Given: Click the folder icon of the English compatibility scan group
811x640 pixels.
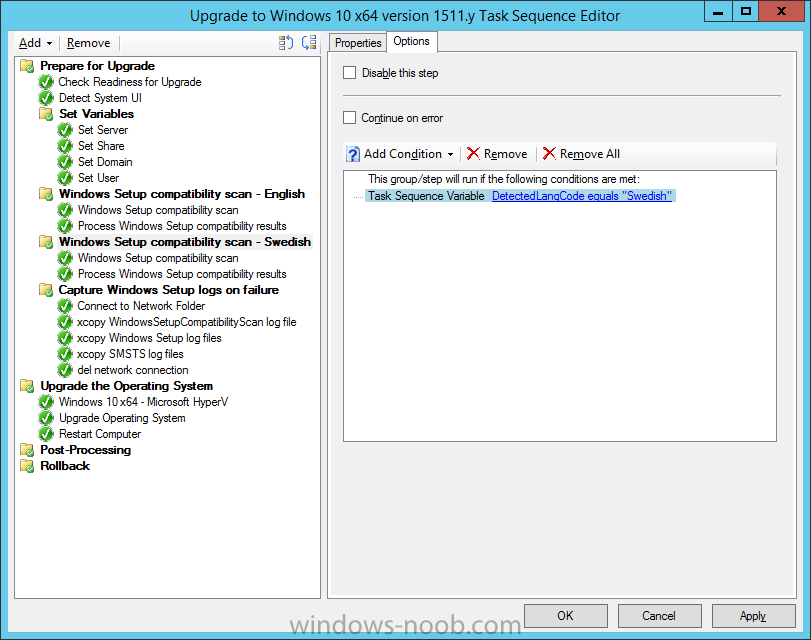Looking at the screenshot, I should (x=47, y=194).
